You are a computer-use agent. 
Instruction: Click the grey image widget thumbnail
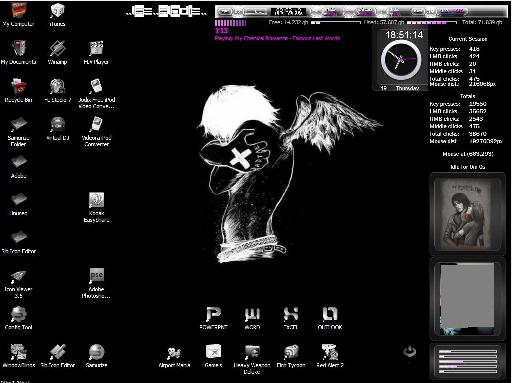coord(467,299)
